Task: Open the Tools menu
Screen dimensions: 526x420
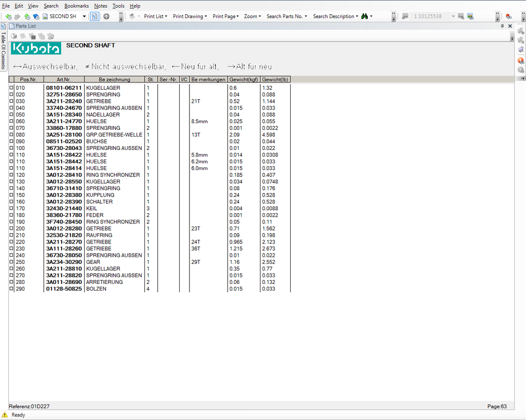Action: click(118, 6)
